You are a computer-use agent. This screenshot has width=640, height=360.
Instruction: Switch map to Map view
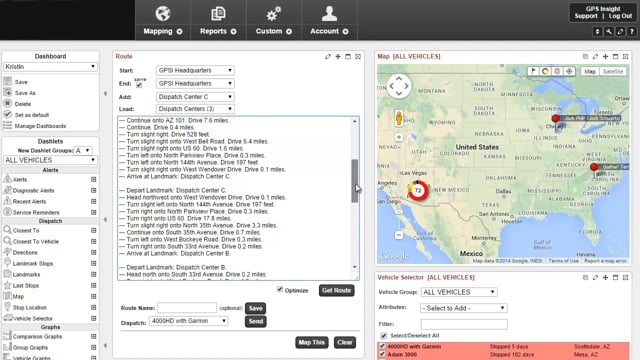590,71
